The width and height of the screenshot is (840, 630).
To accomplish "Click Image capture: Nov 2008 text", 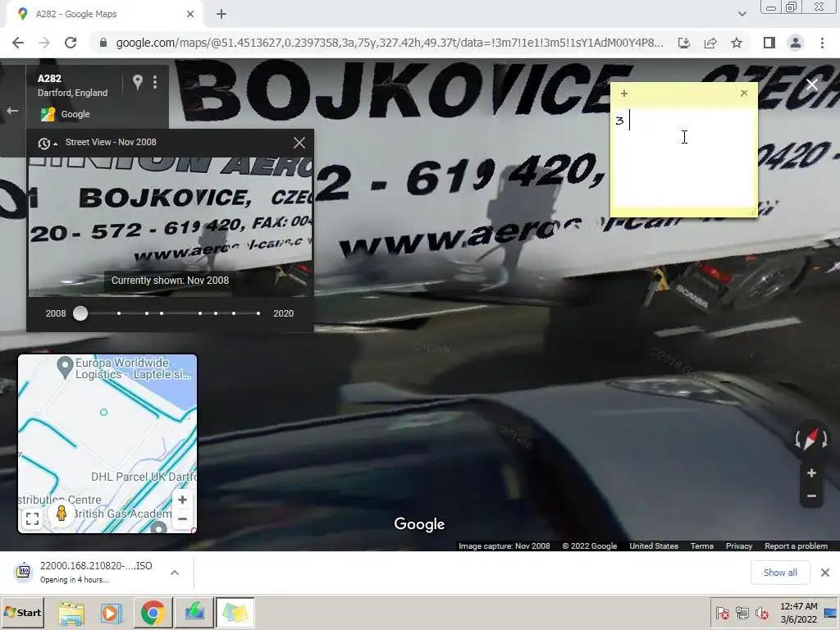I will coord(504,546).
